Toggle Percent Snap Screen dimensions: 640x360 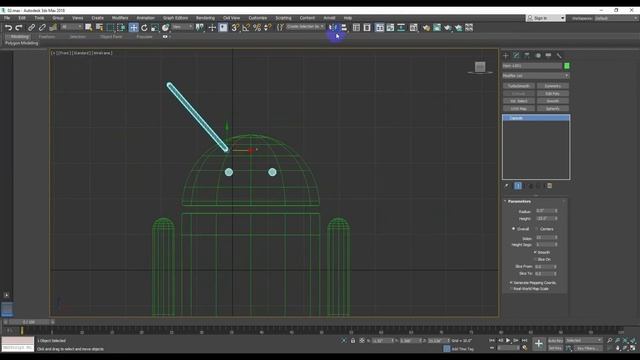pos(257,27)
